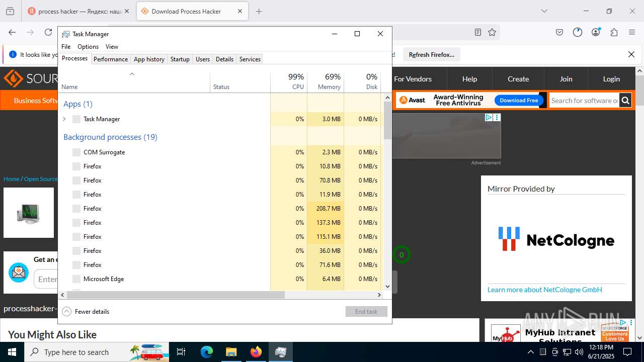Open Task Manager View menu
This screenshot has width=644, height=362.
112,47
